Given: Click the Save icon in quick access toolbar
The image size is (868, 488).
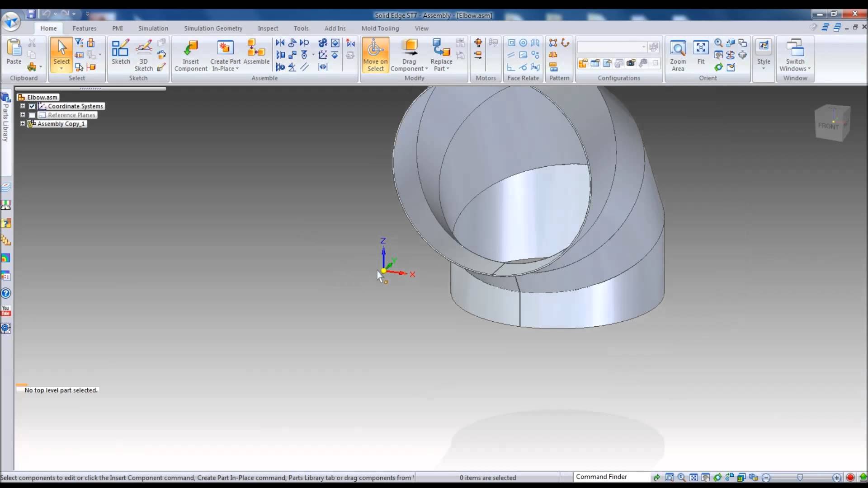Looking at the screenshot, I should (x=31, y=14).
